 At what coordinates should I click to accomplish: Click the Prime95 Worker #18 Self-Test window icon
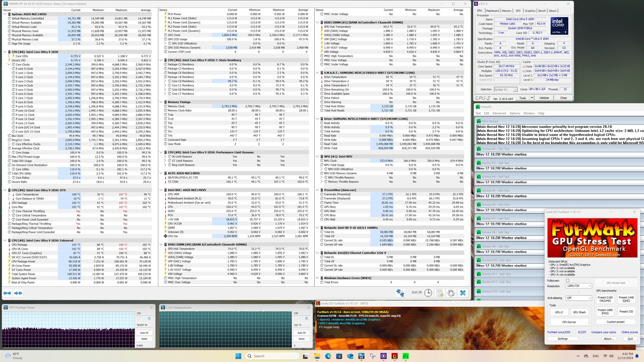click(479, 291)
